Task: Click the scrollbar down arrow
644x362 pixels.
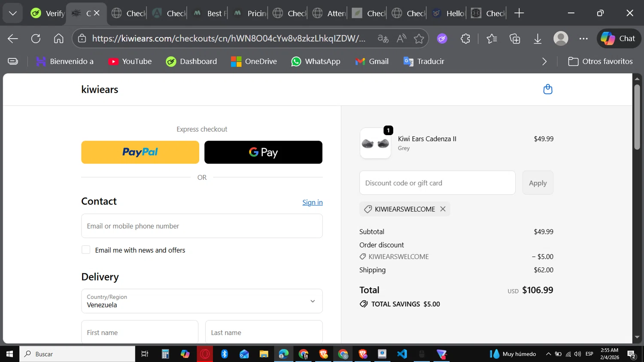Action: (x=637, y=338)
